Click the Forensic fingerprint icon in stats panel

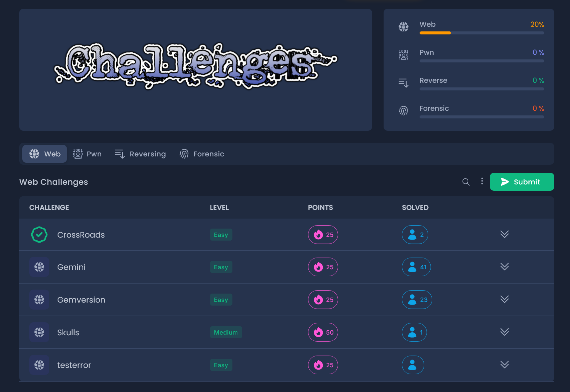(403, 111)
